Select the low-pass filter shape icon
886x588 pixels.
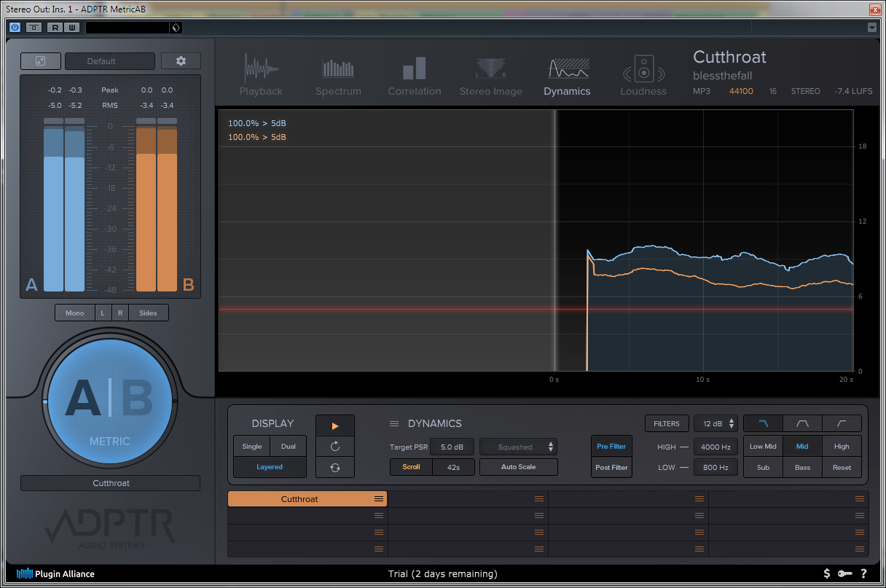(763, 423)
